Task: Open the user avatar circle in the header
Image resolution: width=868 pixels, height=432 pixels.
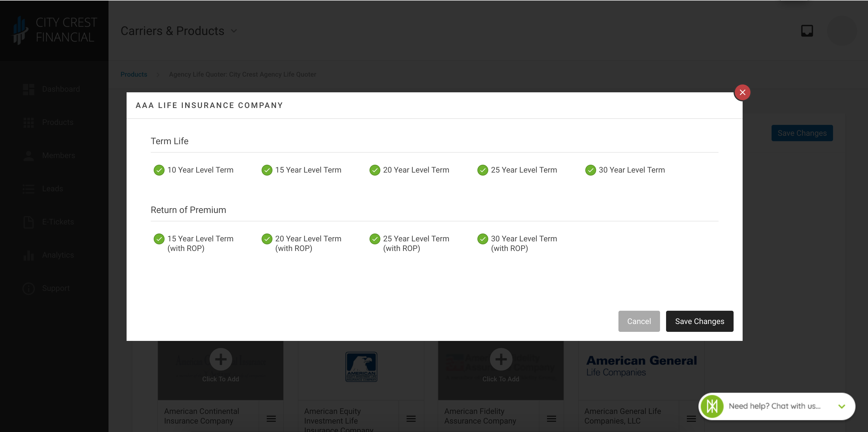Action: coord(842,31)
